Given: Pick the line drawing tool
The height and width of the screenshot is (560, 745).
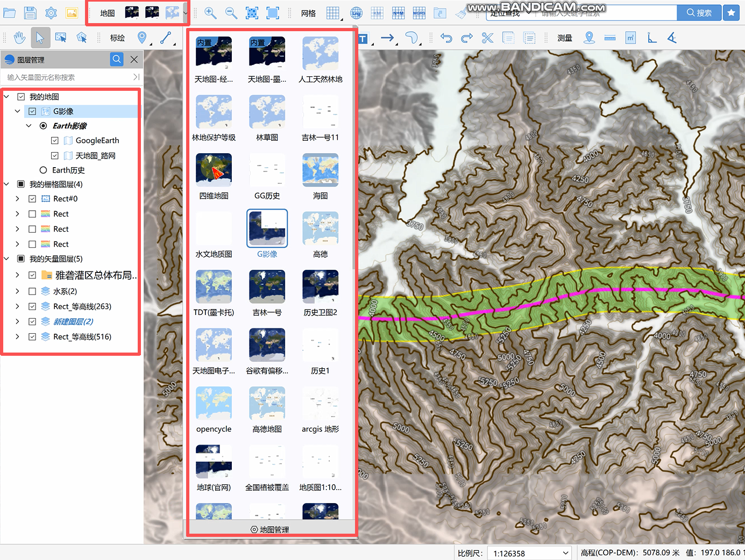Looking at the screenshot, I should 166,38.
